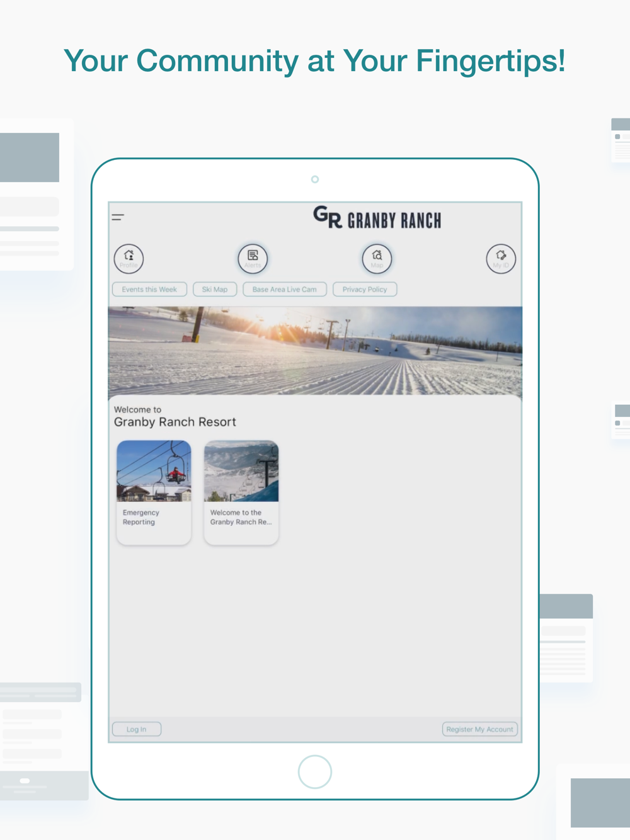Image resolution: width=630 pixels, height=840 pixels.
Task: Open the Ski Map button
Action: pos(215,290)
